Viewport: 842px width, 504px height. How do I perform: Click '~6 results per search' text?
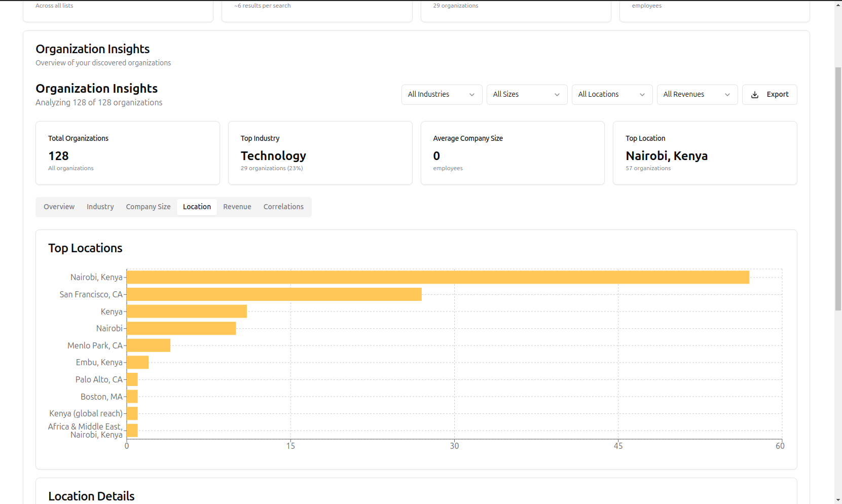click(263, 6)
